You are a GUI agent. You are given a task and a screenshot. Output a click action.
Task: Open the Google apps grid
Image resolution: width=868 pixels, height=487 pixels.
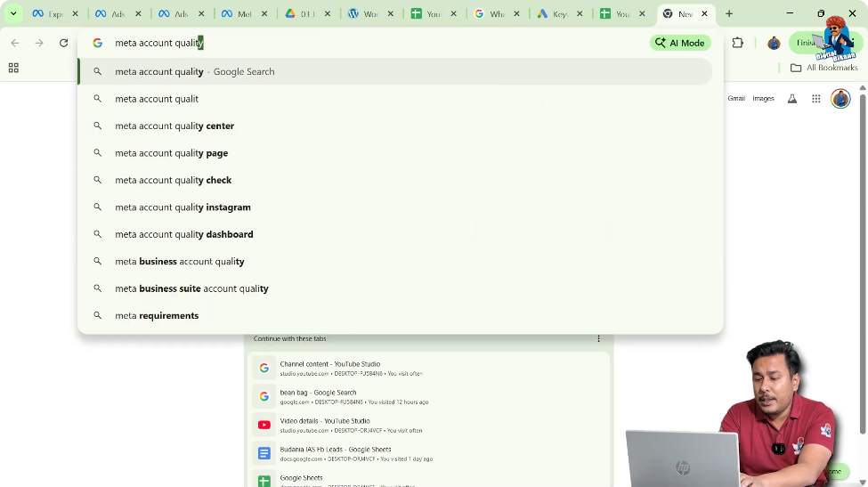[816, 99]
